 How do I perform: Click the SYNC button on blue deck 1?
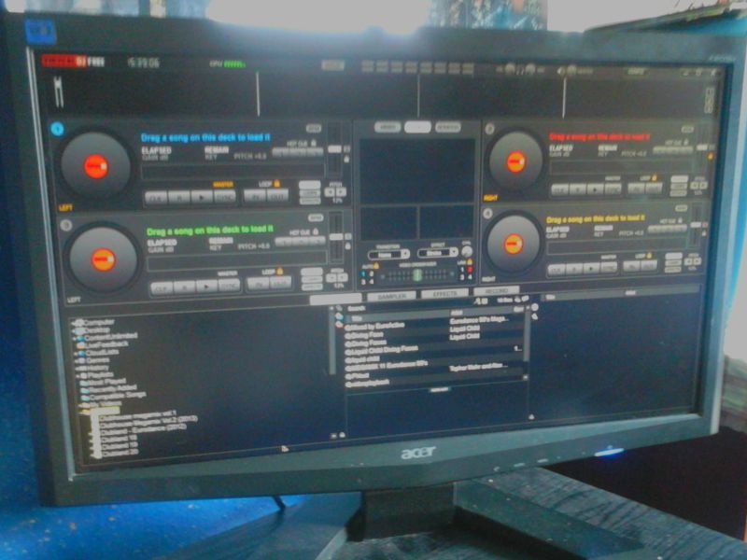coord(225,197)
